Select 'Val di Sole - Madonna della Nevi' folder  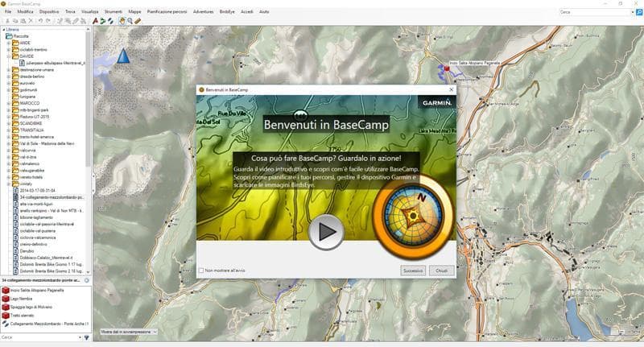coord(47,144)
